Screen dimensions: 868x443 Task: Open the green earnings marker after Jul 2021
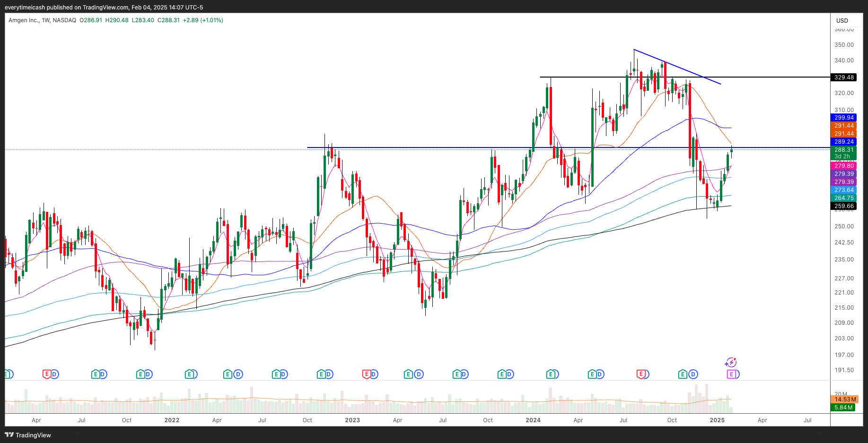tap(95, 374)
